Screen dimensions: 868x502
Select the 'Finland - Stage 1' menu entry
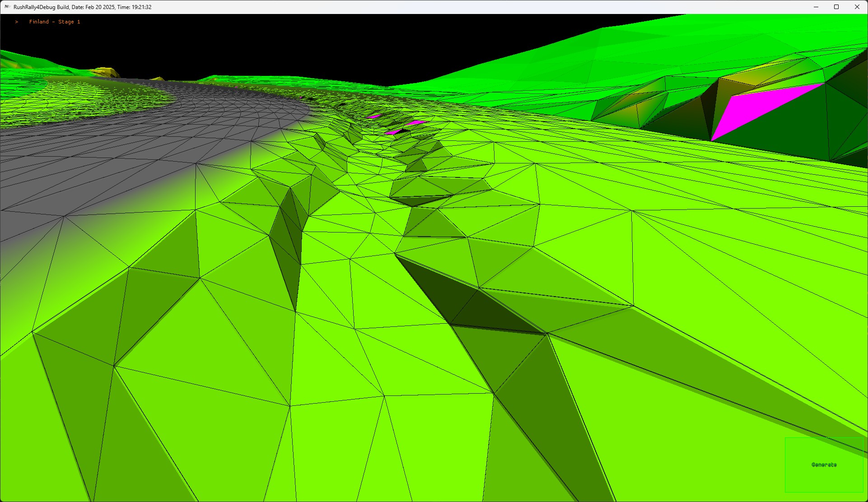coord(55,22)
